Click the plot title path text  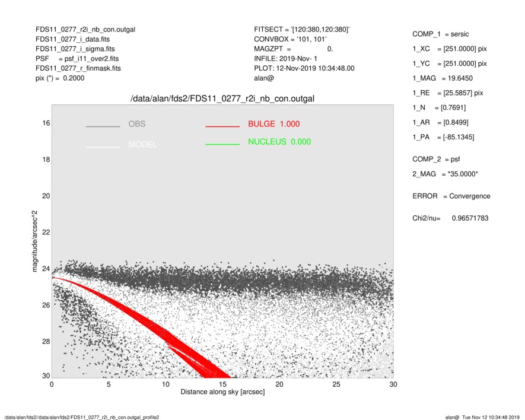pos(222,98)
